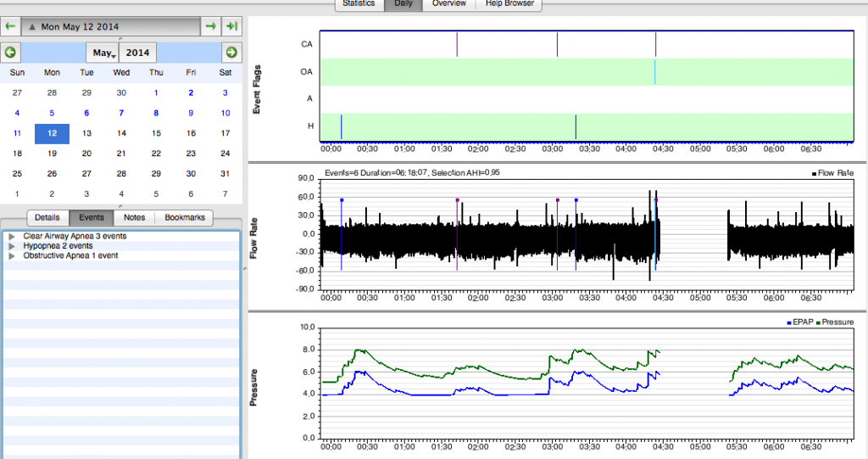Select May 8 in calendar

156,113
